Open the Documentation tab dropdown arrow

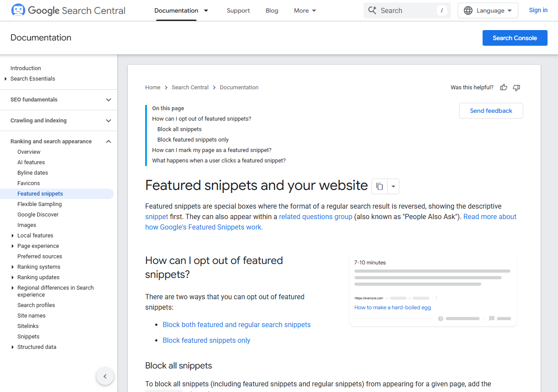tap(206, 10)
